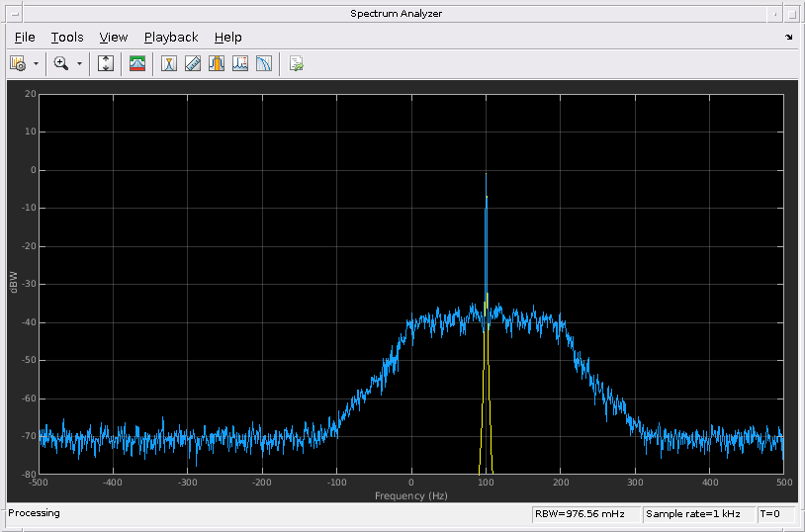Toggle the Cursor Measurements ruler icon
The height and width of the screenshot is (532, 805).
click(193, 64)
